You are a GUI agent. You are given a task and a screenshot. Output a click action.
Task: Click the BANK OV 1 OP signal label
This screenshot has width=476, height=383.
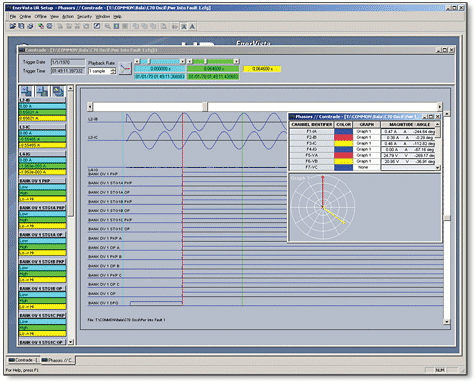pos(102,294)
